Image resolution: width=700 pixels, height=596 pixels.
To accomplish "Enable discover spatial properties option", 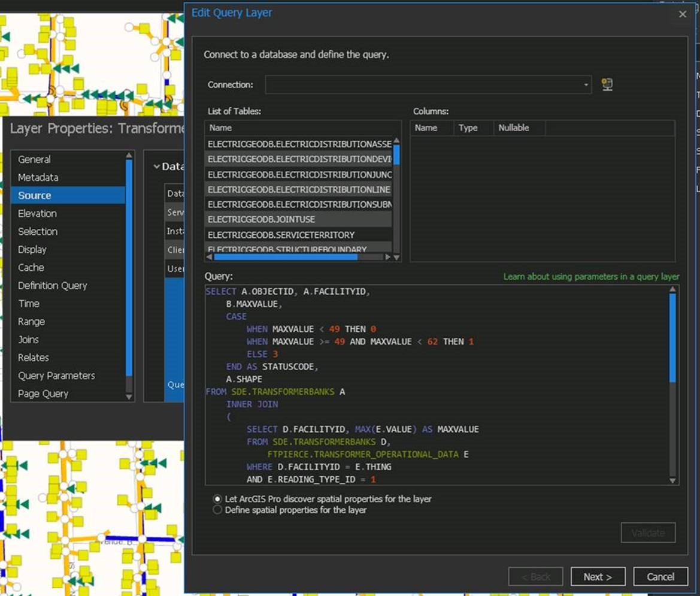I will 217,499.
